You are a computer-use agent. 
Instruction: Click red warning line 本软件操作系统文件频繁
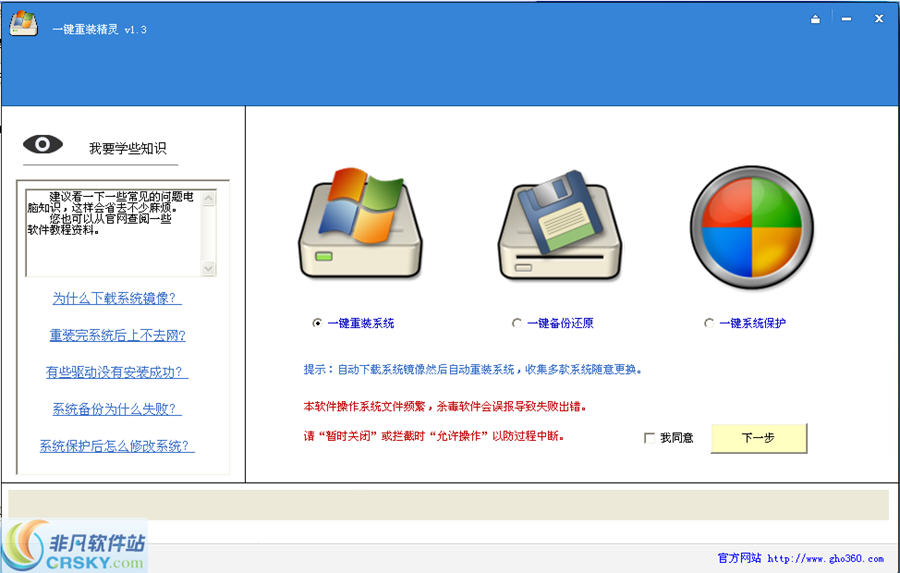445,406
